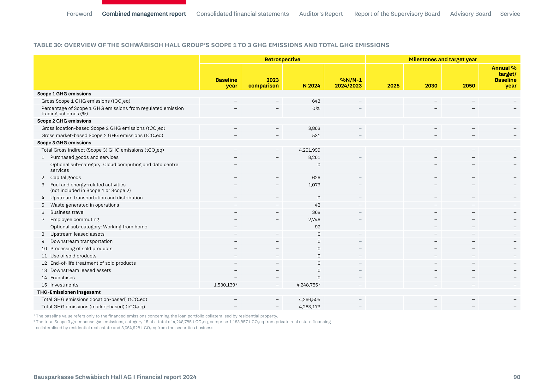Image resolution: width=554 pixels, height=392 pixels.
Task: Select the Purchased goods and services row label
Action: 84,157
